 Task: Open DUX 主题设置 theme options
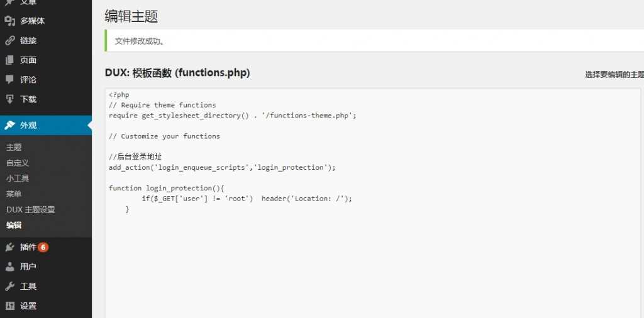tap(30, 210)
